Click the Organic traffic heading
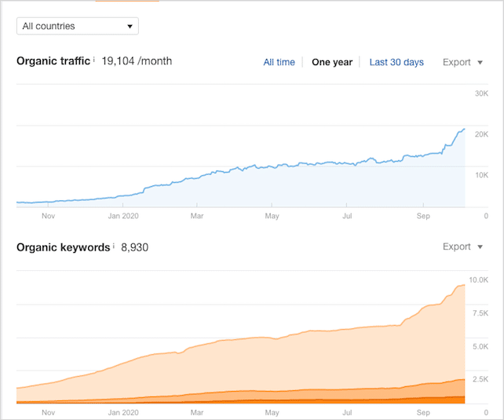This screenshot has height=420, width=504. (x=53, y=60)
